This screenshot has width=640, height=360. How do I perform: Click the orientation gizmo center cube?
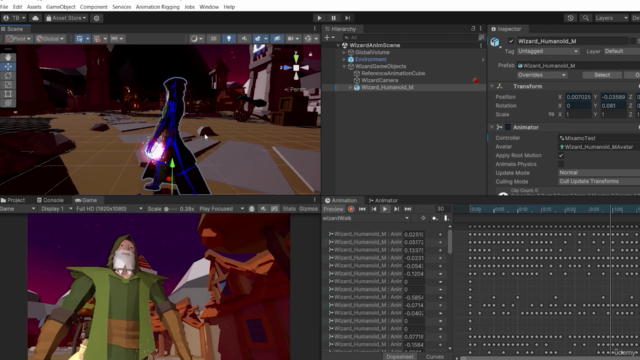(x=296, y=68)
